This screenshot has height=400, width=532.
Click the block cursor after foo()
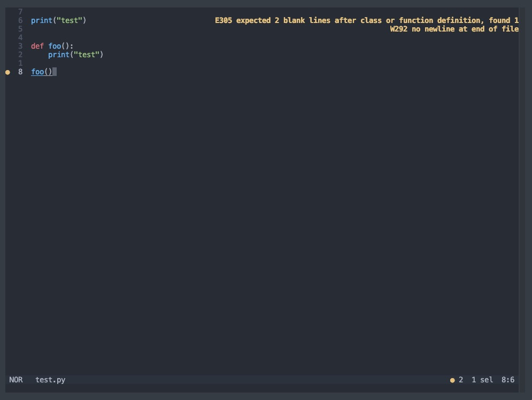pos(55,72)
